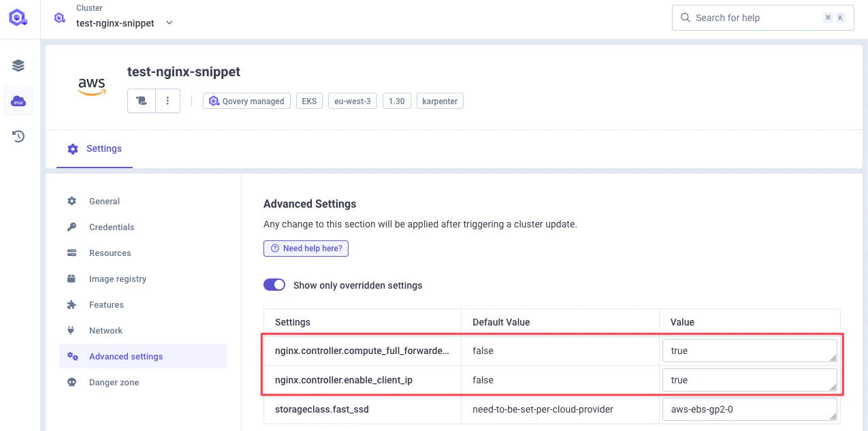
Task: Click the AWS provider logo
Action: tap(91, 86)
